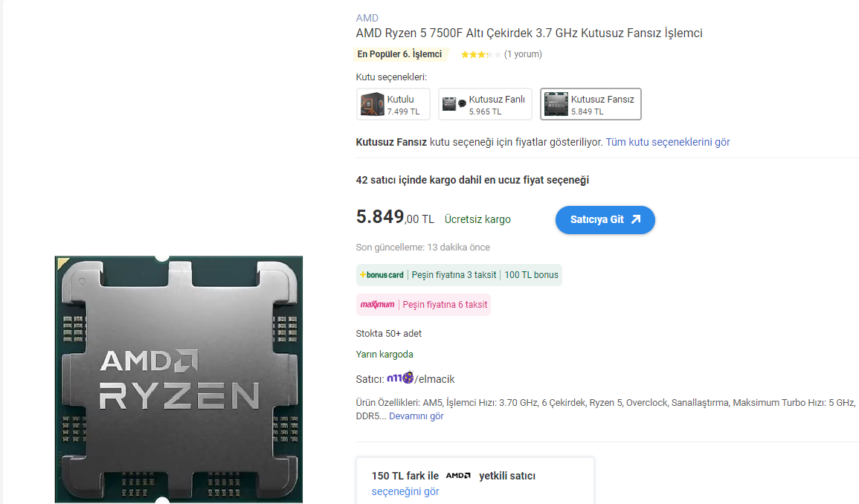Expand product features via Devamını gör
This screenshot has width=859, height=504.
tap(416, 416)
